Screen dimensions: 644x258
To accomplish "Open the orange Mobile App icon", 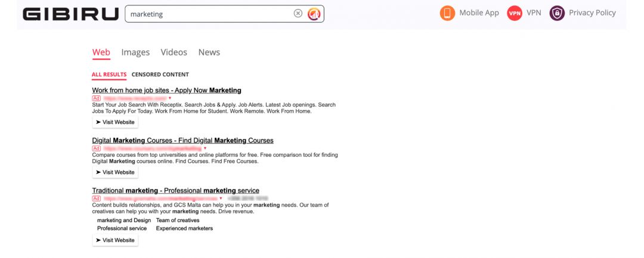I will click(447, 13).
